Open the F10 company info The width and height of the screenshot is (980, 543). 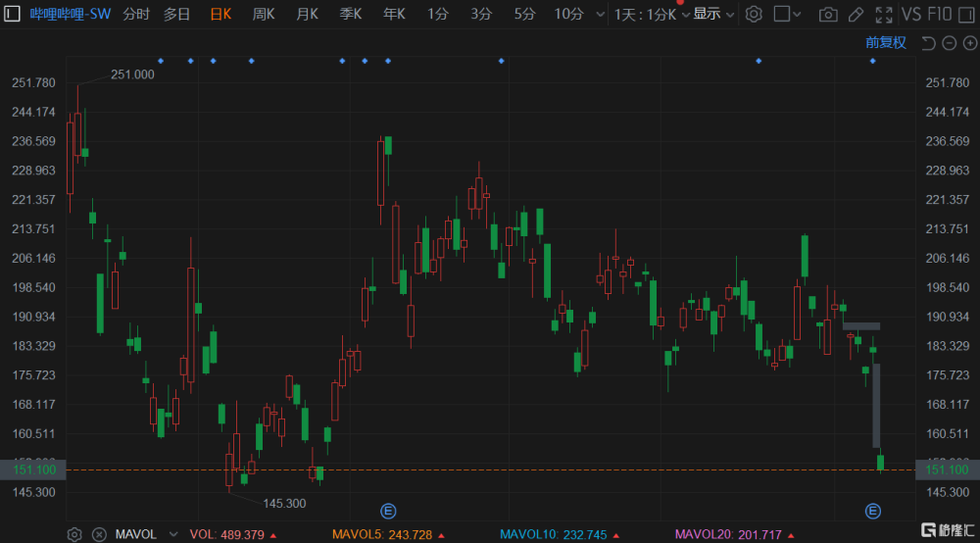click(x=940, y=14)
